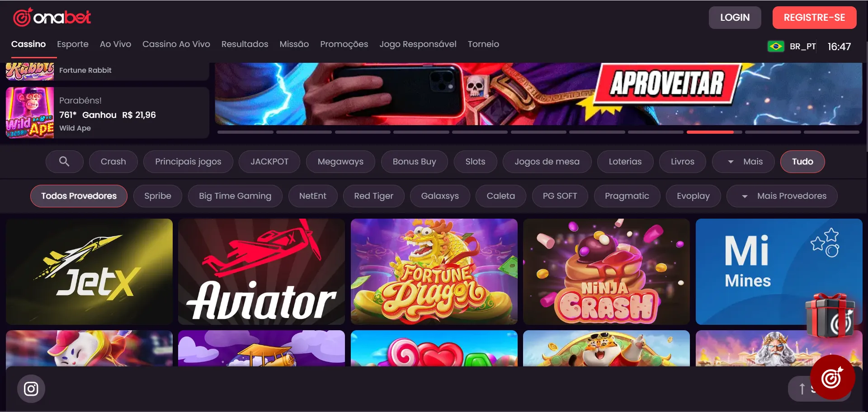
Task: Expand the Mais categories dropdown
Action: (x=743, y=162)
